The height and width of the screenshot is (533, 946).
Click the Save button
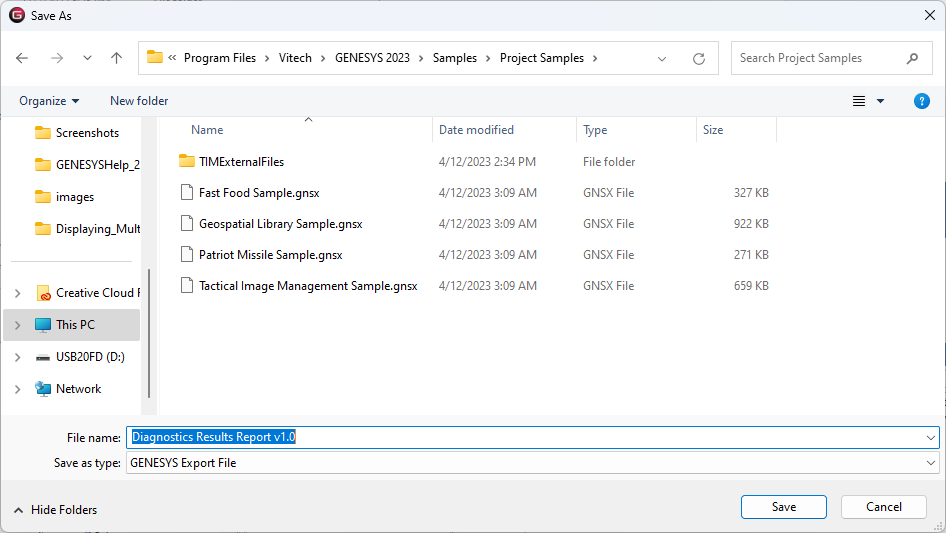point(783,507)
